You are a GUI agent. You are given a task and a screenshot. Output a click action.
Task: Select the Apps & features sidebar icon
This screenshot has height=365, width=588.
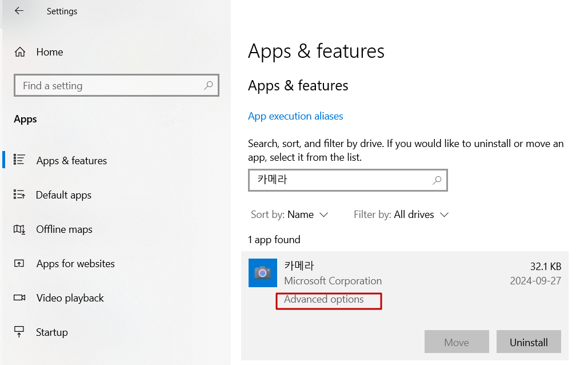pyautogui.click(x=19, y=160)
